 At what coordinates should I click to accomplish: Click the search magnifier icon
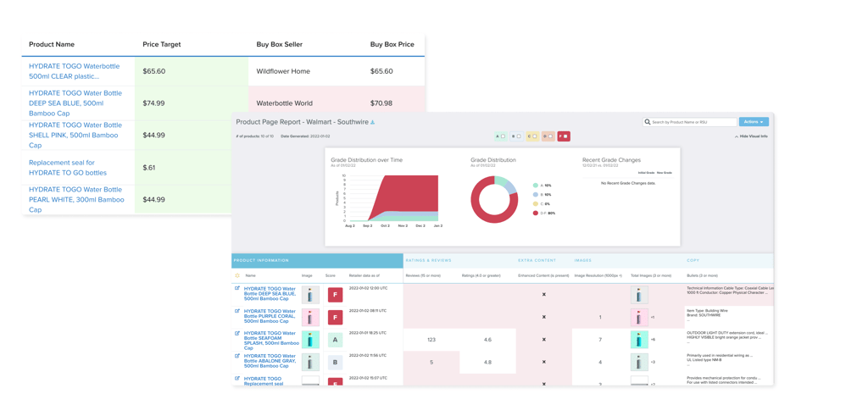pyautogui.click(x=648, y=122)
